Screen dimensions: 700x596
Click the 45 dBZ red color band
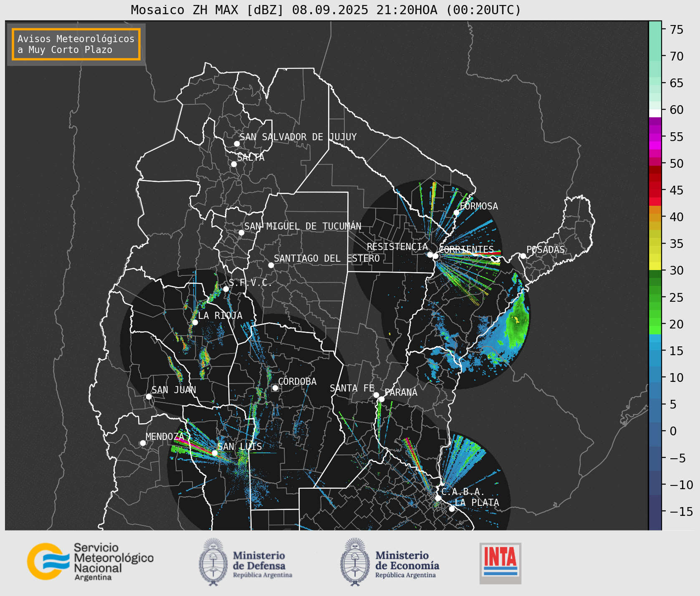click(x=655, y=194)
